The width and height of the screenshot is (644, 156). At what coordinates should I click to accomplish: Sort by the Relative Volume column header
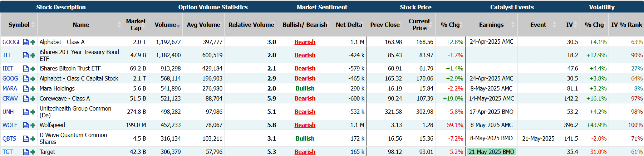pos(251,25)
